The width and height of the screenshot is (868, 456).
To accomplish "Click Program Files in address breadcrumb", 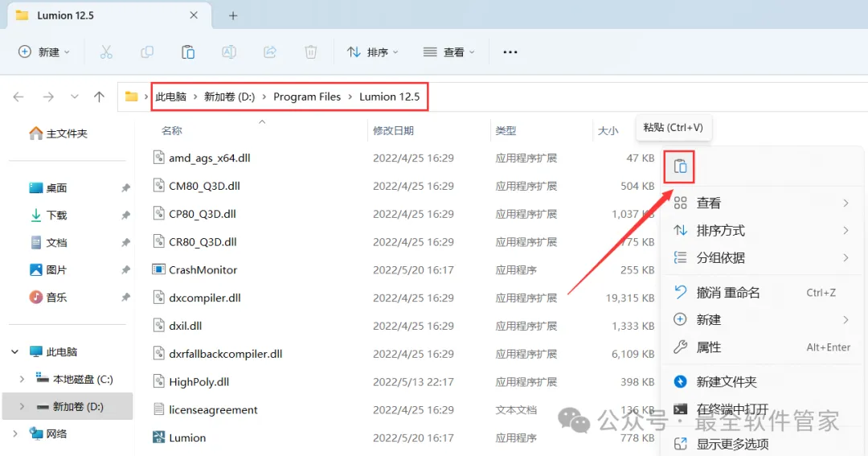I will click(307, 97).
